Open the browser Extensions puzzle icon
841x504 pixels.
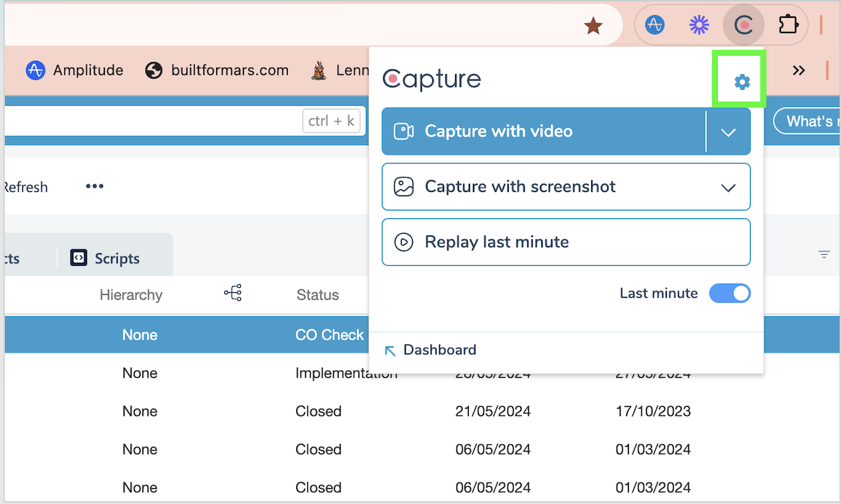coord(788,26)
